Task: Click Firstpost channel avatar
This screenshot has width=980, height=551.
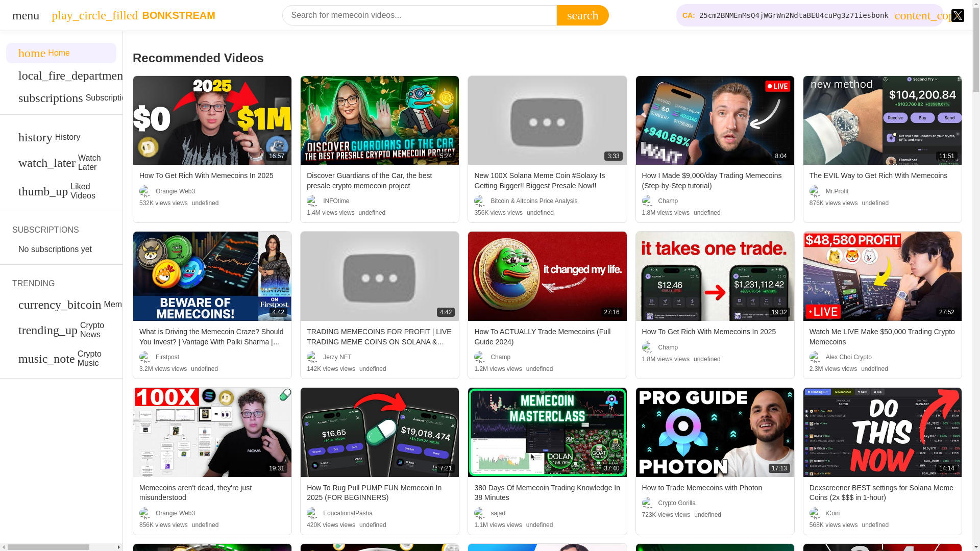Action: [x=145, y=357]
